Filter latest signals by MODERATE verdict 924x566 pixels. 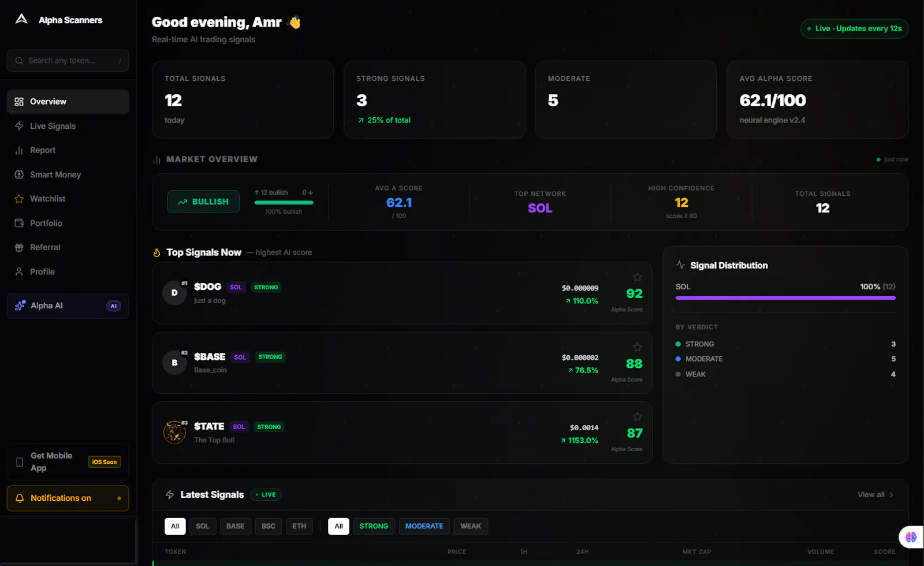point(424,526)
